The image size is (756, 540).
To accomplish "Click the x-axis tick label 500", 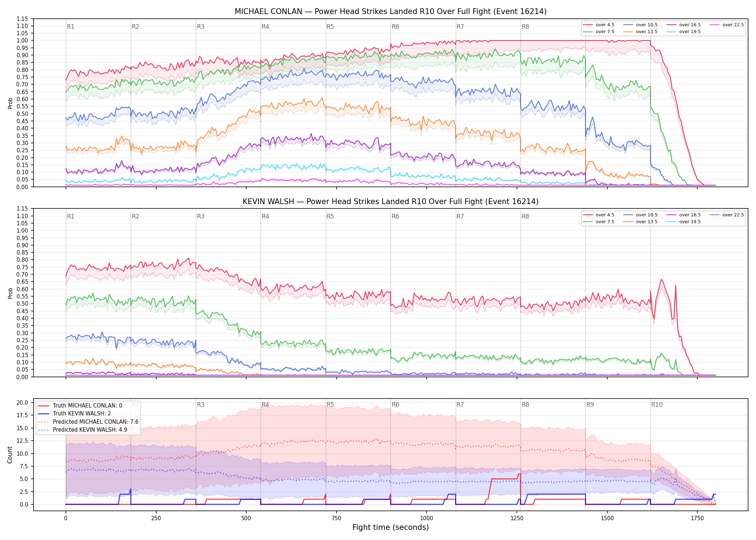I will click(x=246, y=518).
